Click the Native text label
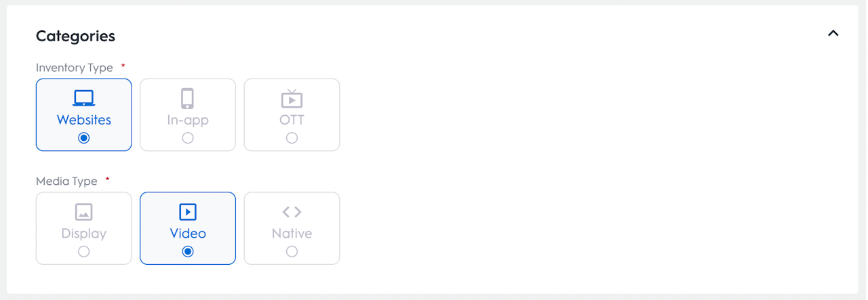The width and height of the screenshot is (868, 300). [292, 234]
